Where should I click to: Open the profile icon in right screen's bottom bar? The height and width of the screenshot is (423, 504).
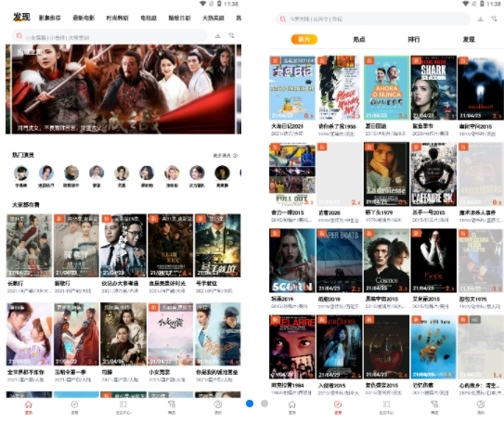(481, 404)
